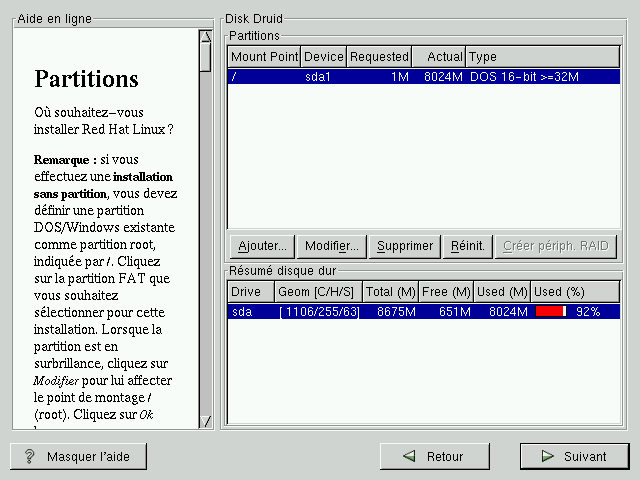Click the Type column header
640x480 pixels.
[x=542, y=57]
